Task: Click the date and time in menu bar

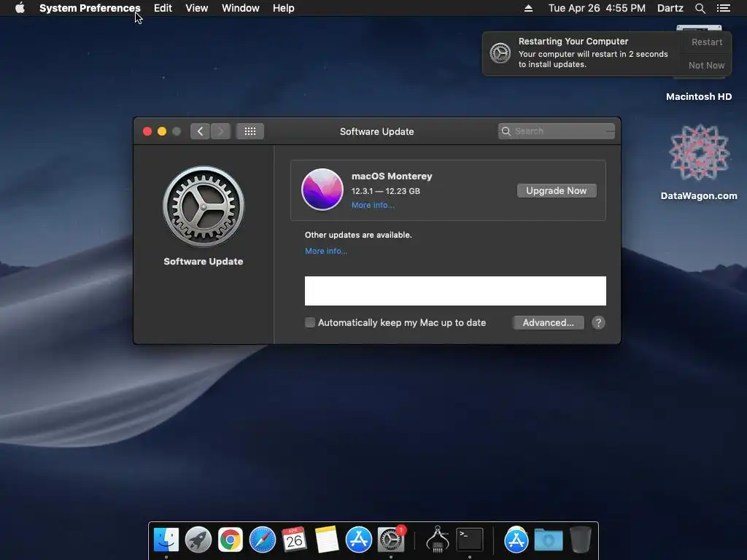Action: pyautogui.click(x=597, y=8)
